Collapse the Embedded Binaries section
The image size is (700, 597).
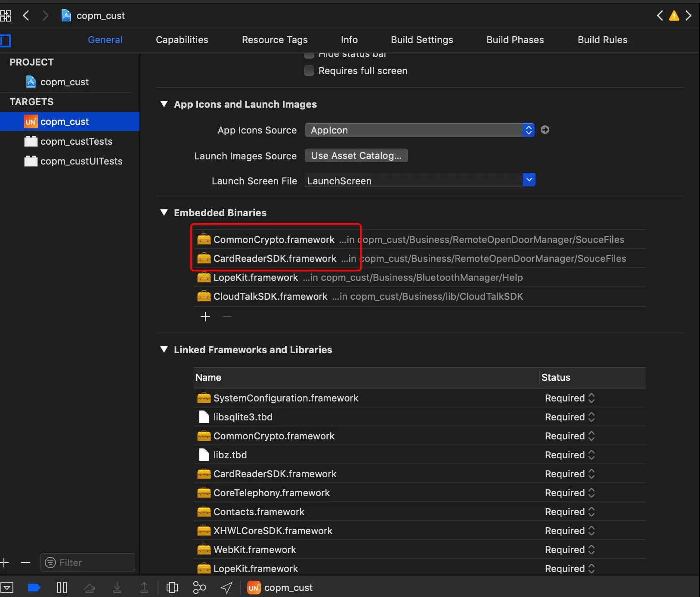[164, 212]
